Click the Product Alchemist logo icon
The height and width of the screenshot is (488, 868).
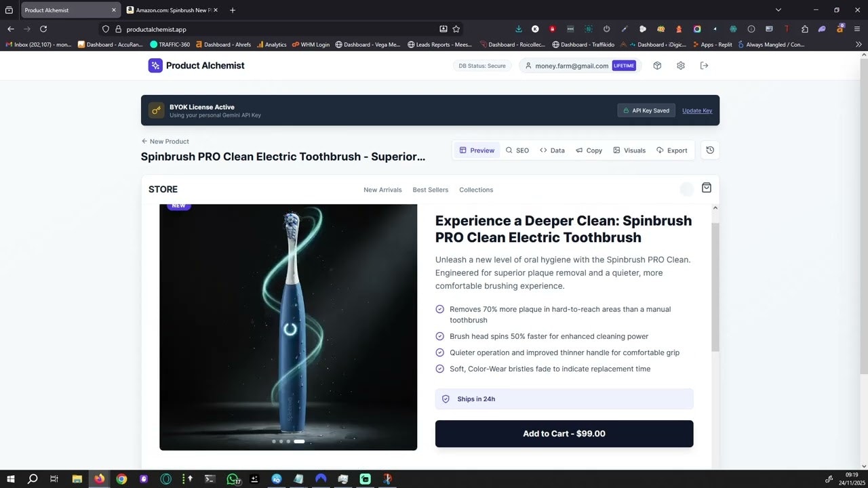tap(155, 66)
